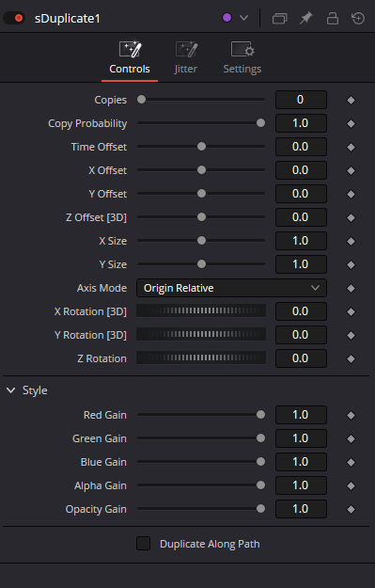Lock the sDuplicate1 node controls
Viewport: 375px width, 588px height.
(333, 18)
